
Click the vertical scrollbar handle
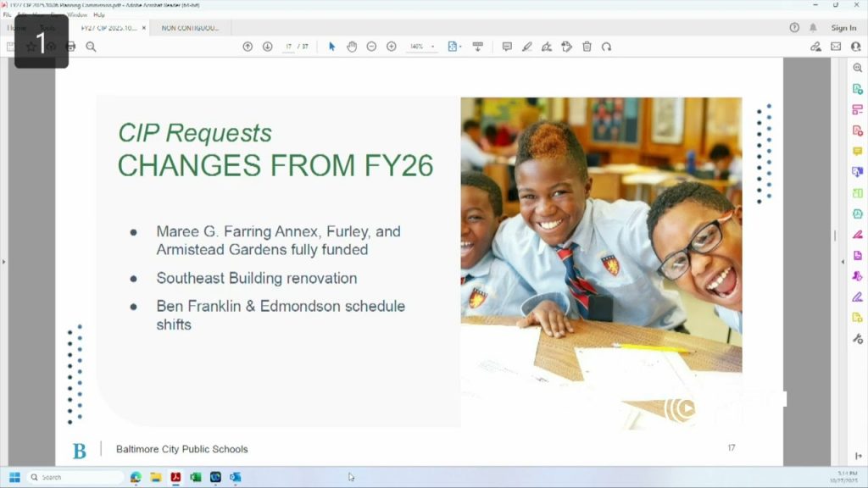pyautogui.click(x=835, y=236)
